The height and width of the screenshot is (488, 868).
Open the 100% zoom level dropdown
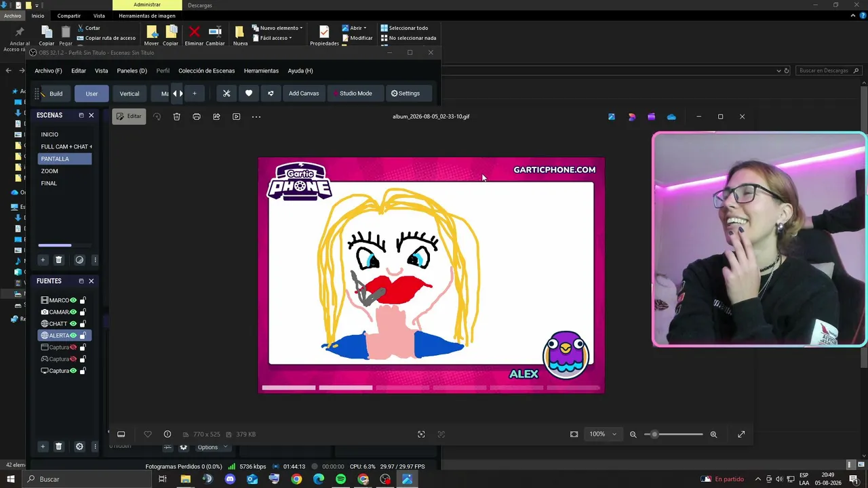[x=603, y=434]
